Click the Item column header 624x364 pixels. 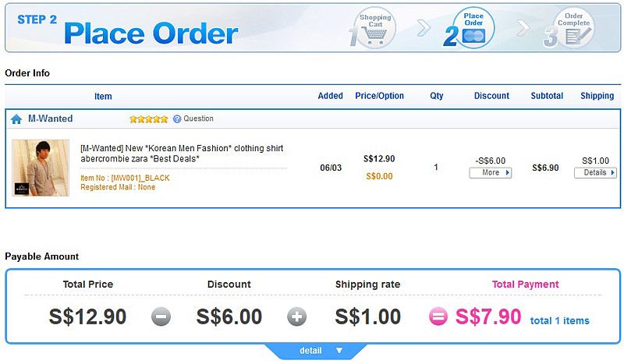pyautogui.click(x=103, y=97)
